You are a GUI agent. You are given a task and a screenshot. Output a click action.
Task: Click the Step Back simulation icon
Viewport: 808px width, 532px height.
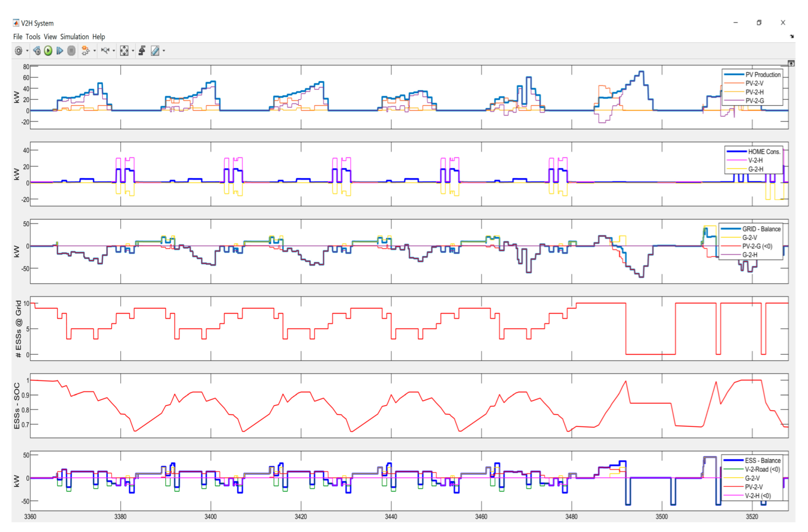point(37,51)
